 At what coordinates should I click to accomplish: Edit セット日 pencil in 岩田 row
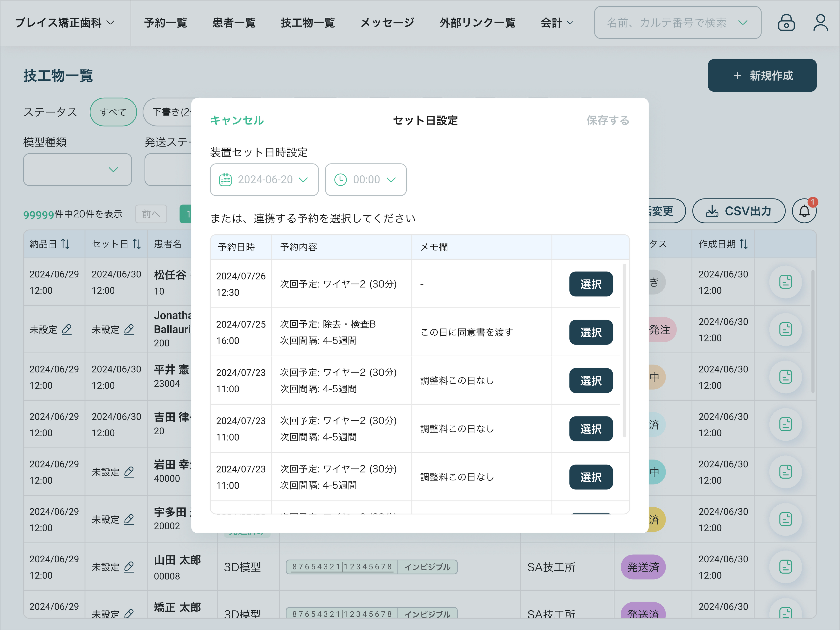129,472
